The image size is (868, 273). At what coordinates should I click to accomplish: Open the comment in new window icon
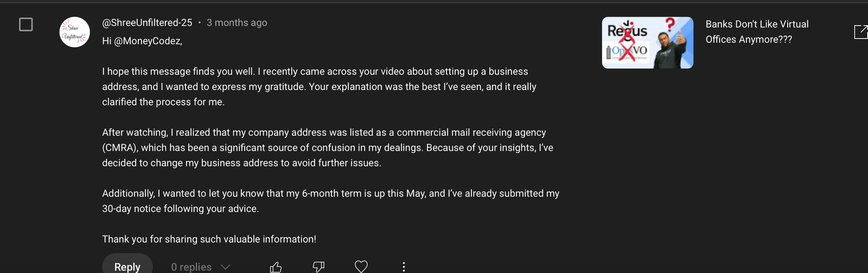tap(861, 32)
